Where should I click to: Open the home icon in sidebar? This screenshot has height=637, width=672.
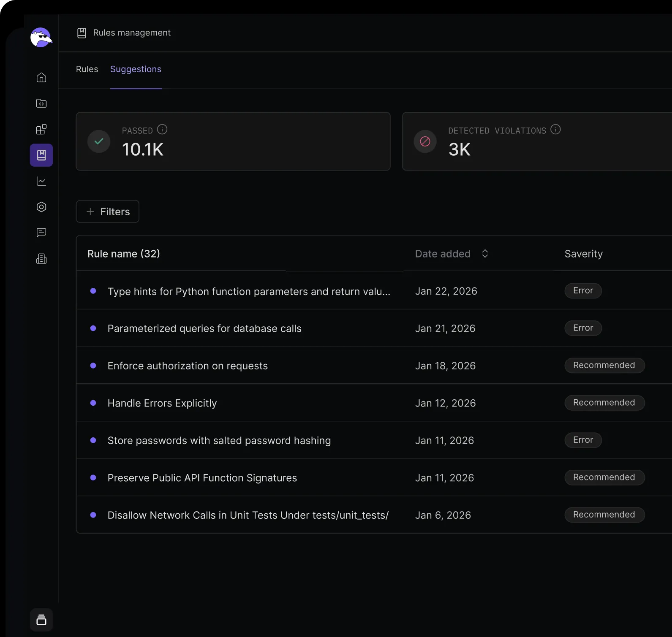(41, 78)
